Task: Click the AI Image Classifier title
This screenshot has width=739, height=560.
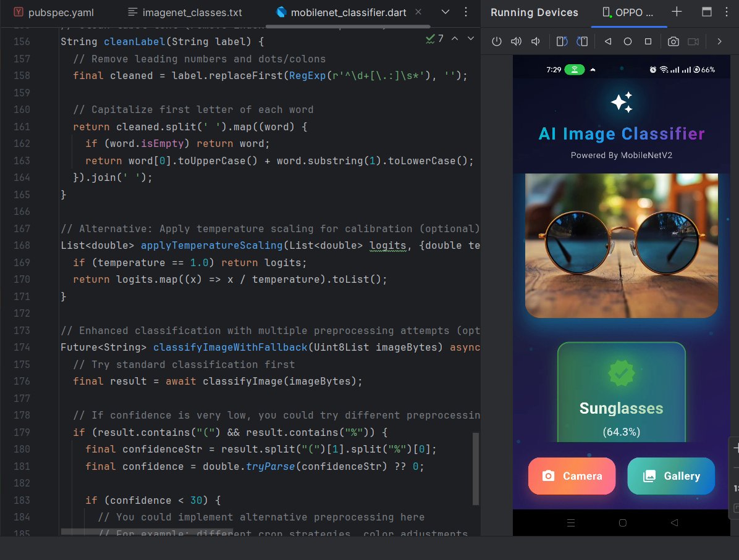Action: (x=621, y=134)
